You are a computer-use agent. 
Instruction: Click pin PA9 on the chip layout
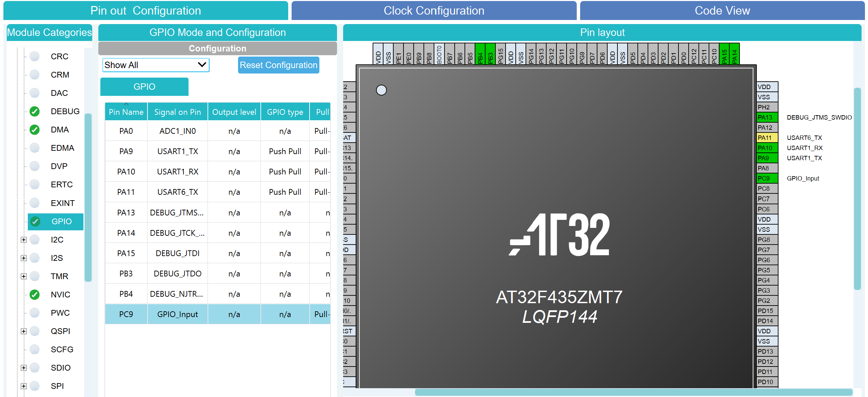click(767, 158)
